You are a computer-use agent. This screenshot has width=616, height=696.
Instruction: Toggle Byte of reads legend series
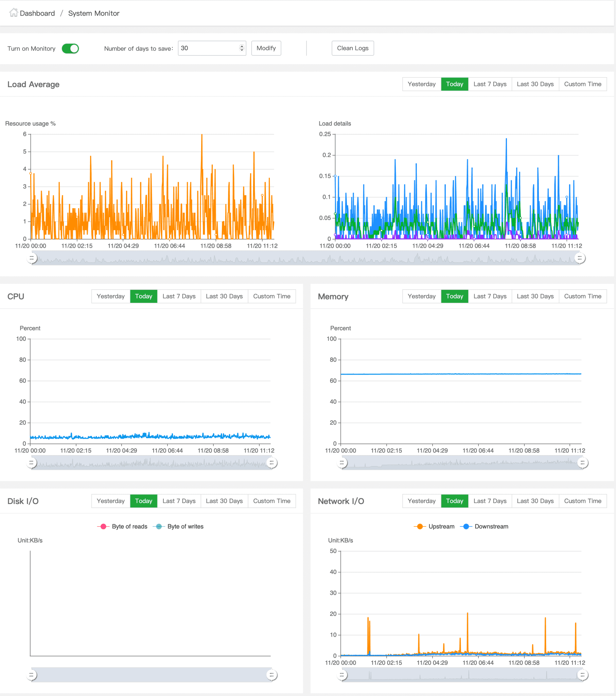click(123, 526)
